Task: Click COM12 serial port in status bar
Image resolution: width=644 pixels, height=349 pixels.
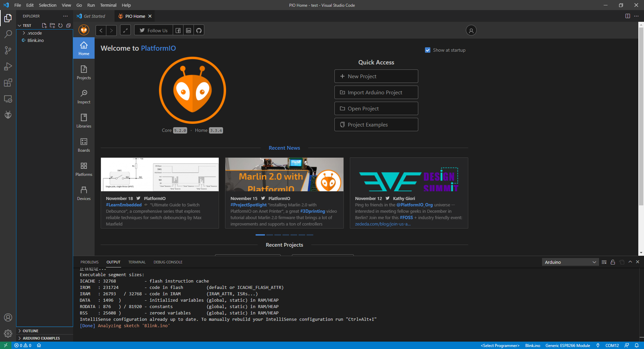Action: [x=612, y=345]
